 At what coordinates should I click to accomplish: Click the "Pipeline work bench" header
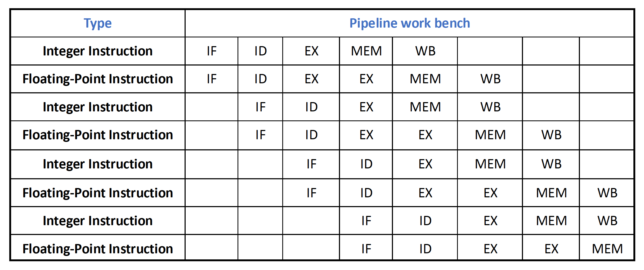[409, 23]
